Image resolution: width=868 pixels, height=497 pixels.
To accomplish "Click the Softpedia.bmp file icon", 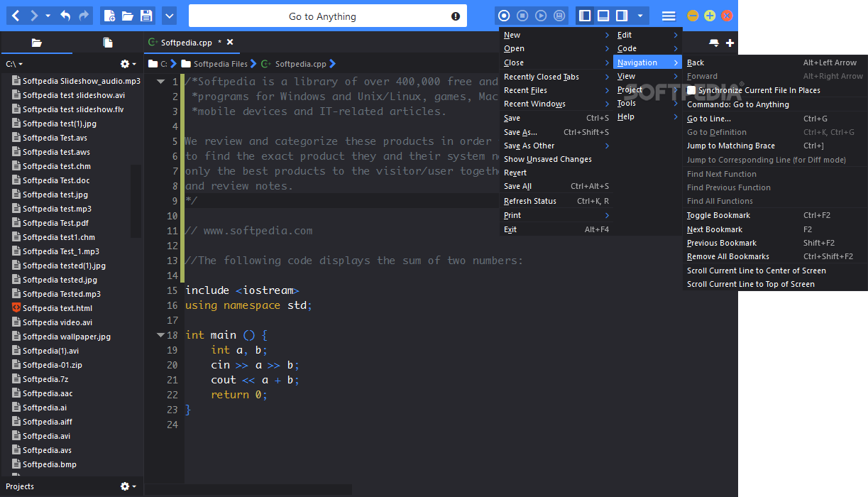I will point(16,464).
